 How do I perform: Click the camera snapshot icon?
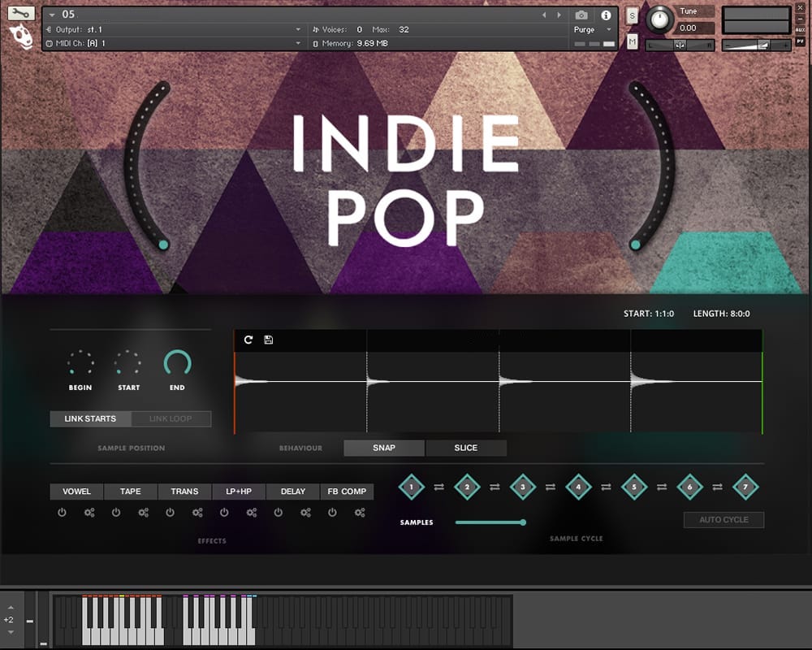click(581, 15)
